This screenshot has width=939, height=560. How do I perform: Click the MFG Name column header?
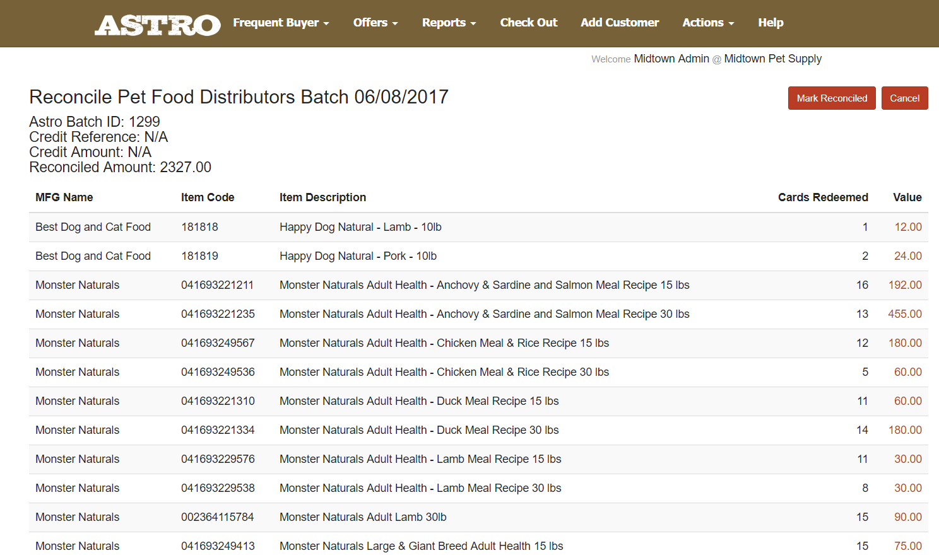point(64,197)
